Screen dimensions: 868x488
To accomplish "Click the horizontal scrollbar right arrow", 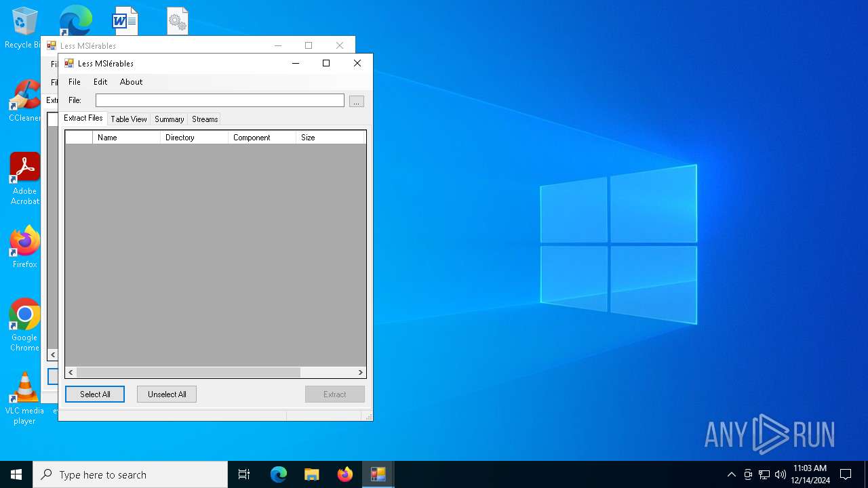I will [x=360, y=373].
